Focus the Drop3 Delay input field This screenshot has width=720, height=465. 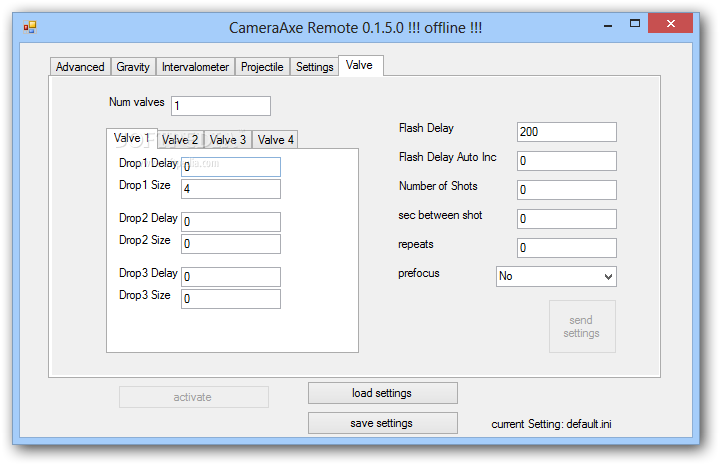coord(231,277)
